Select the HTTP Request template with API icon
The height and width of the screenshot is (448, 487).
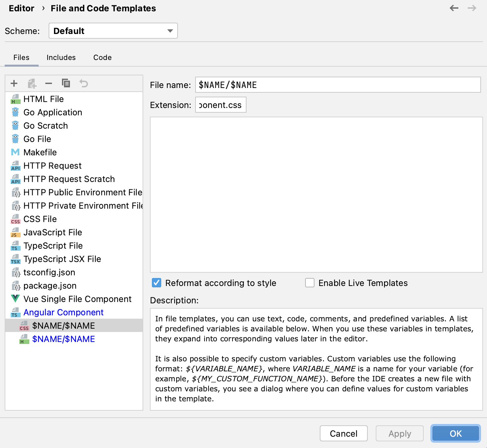52,165
